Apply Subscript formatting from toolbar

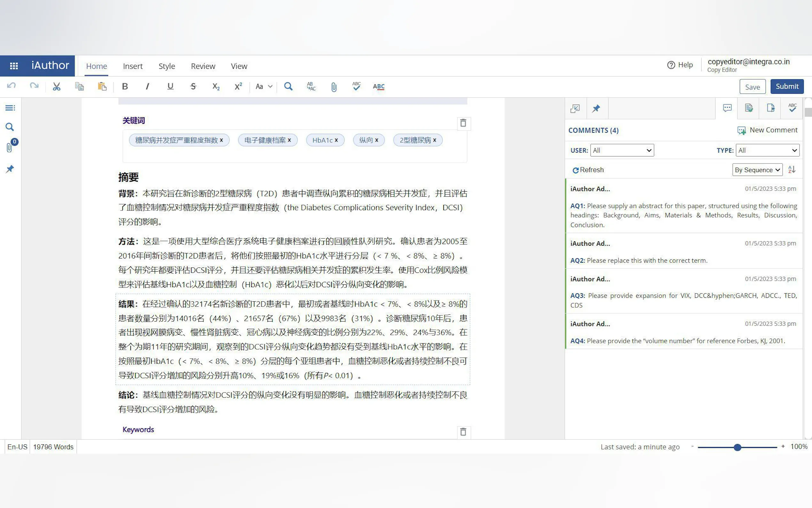tap(216, 86)
